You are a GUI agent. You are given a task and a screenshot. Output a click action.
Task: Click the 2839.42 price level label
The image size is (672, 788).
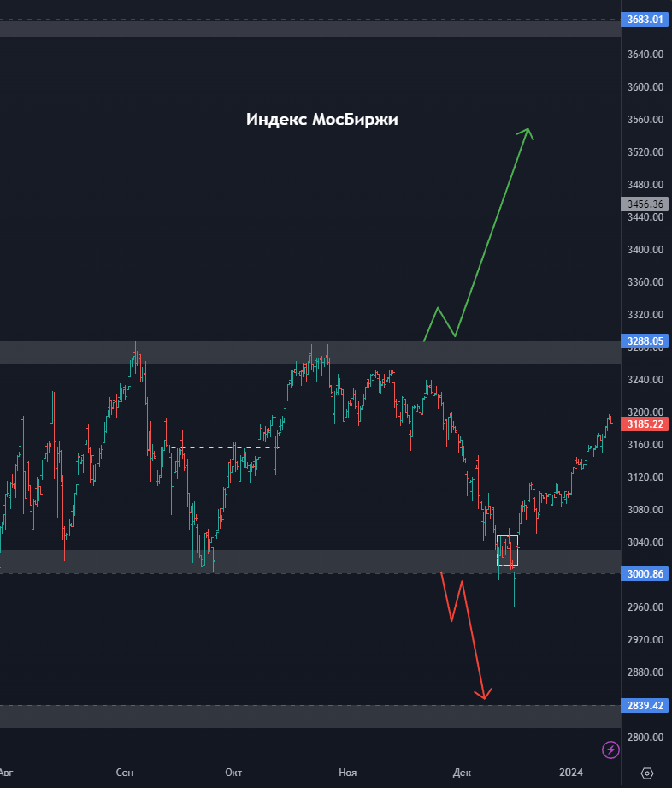pos(645,706)
